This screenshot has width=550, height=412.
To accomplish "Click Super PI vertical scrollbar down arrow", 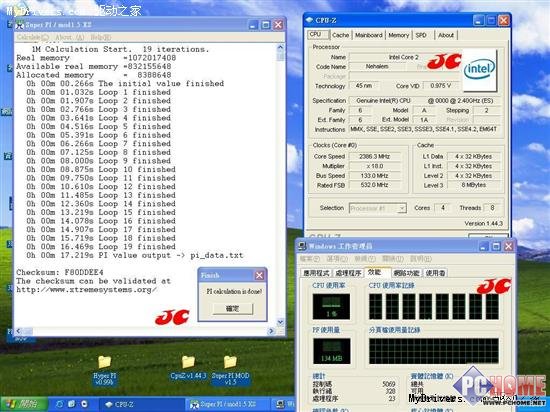I will (x=280, y=322).
